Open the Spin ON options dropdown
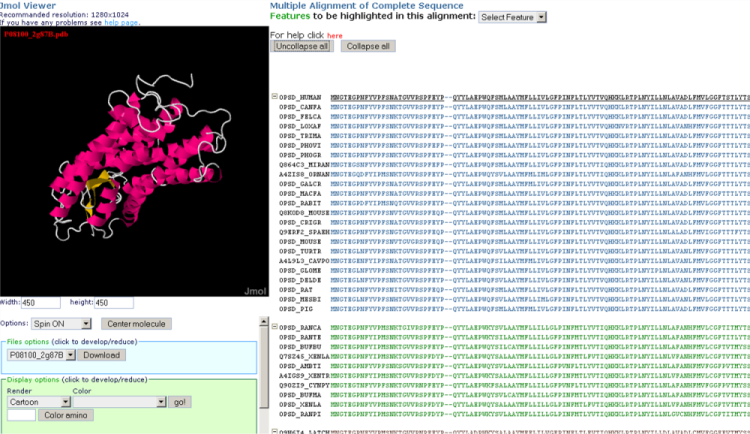This screenshot has height=434, width=750. tap(61, 324)
